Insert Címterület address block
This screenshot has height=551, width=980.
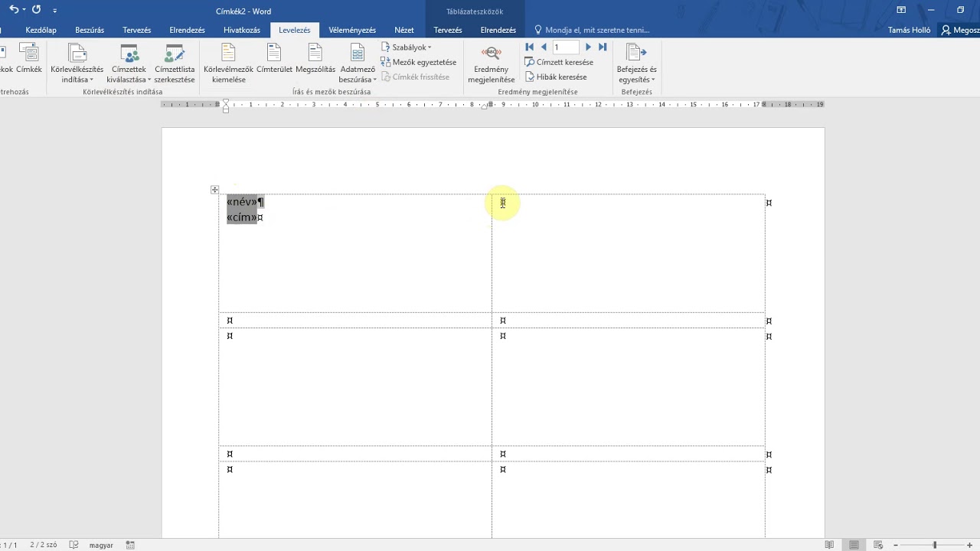(274, 58)
